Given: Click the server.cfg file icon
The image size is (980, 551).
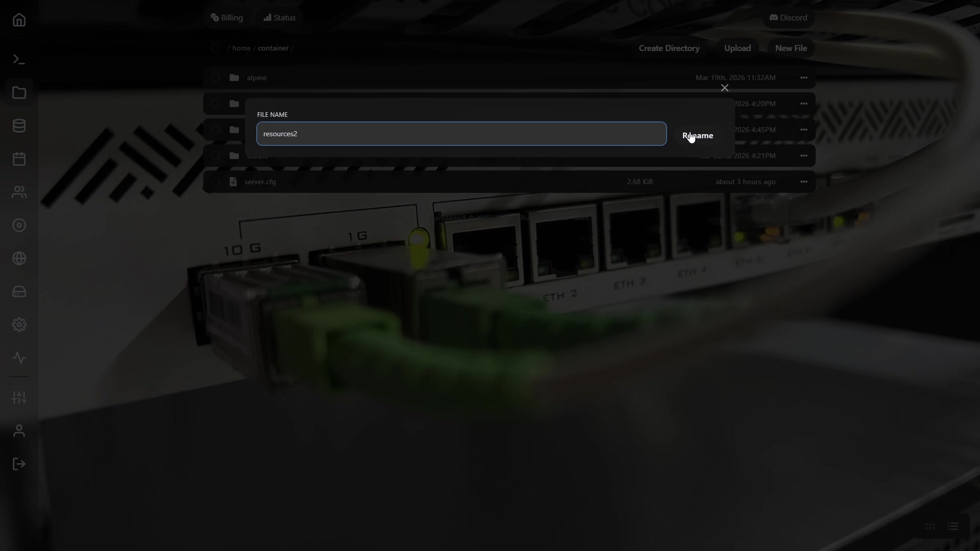Looking at the screenshot, I should click(x=233, y=182).
